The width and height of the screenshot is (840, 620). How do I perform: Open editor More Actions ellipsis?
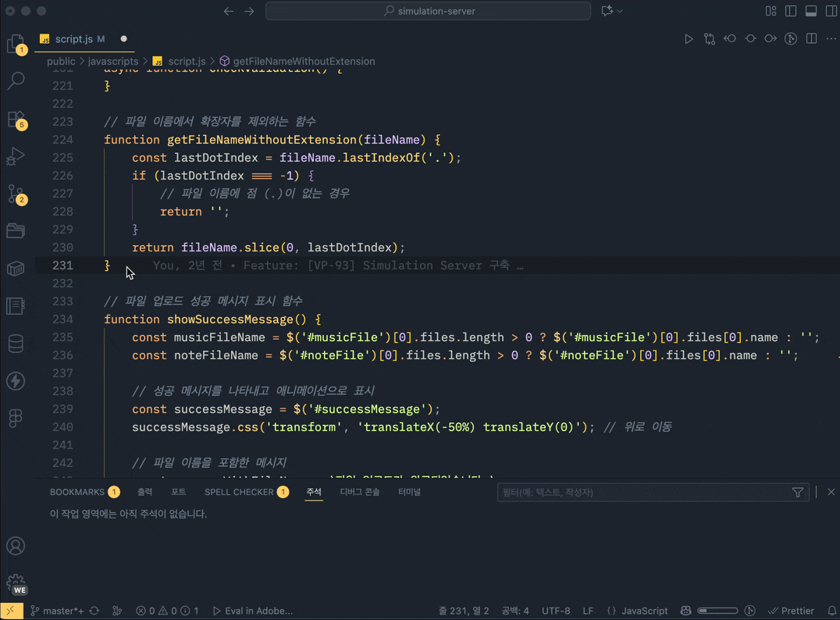coord(831,38)
